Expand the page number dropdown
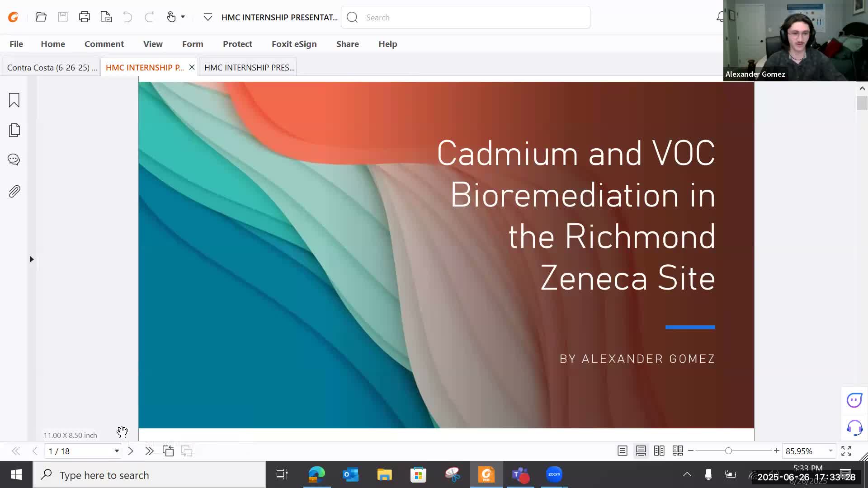This screenshot has width=868, height=488. pos(117,451)
